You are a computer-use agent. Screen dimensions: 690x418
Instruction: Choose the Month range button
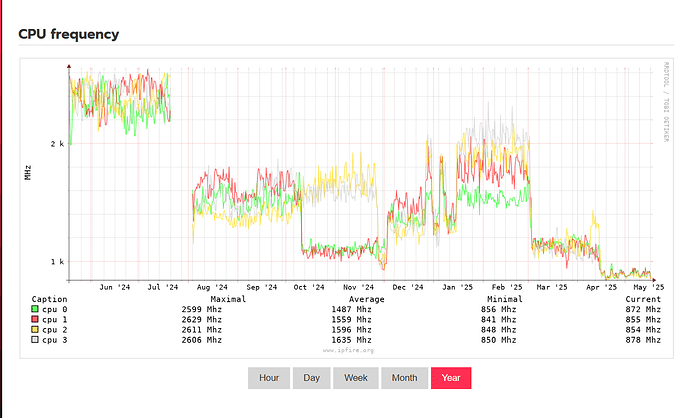point(404,378)
